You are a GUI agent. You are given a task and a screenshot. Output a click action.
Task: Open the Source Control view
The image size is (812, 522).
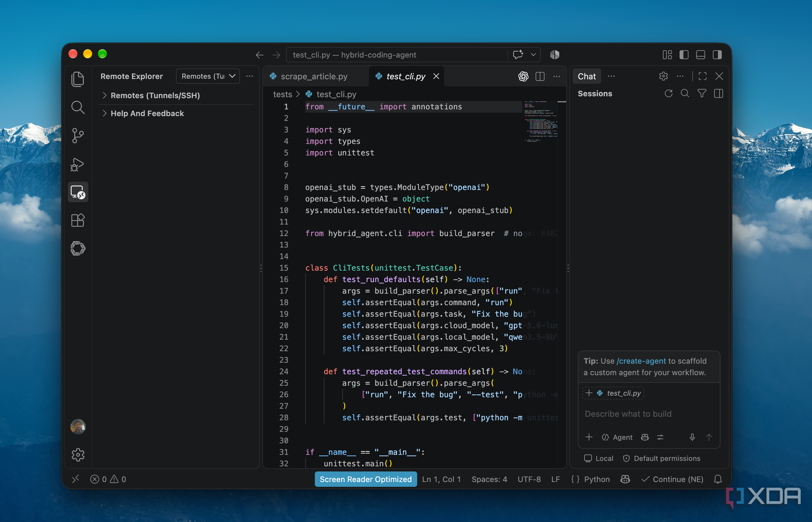(78, 136)
